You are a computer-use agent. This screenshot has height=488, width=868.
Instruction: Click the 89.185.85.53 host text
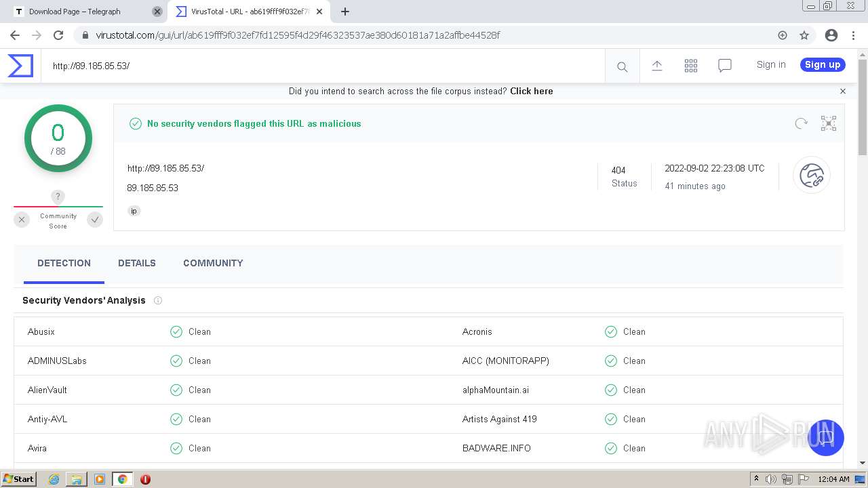[153, 188]
